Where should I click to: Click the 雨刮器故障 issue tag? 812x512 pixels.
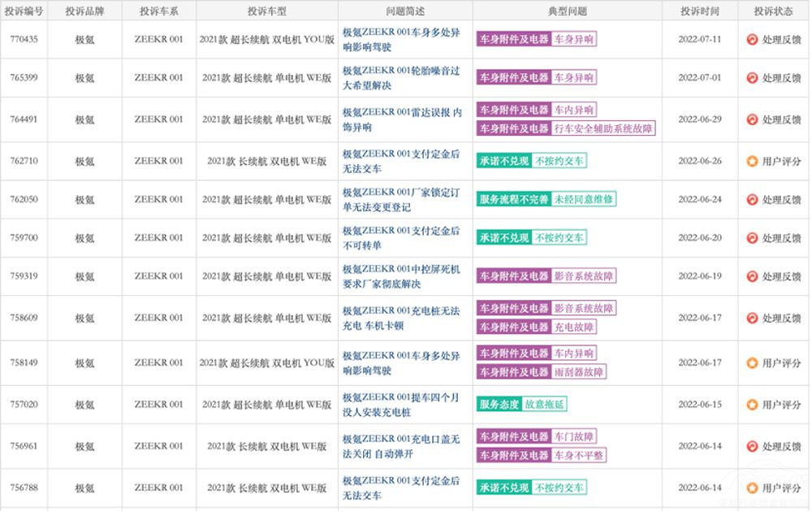tap(579, 372)
